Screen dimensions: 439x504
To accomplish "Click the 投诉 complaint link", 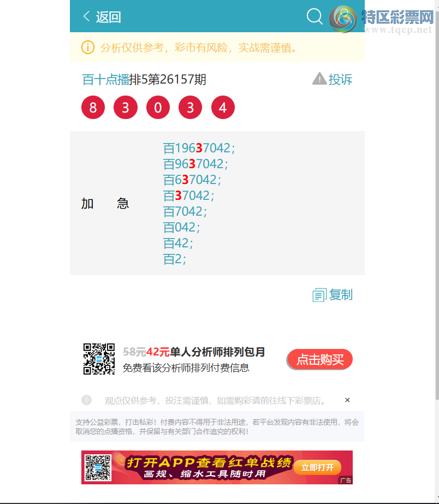I will 340,79.
